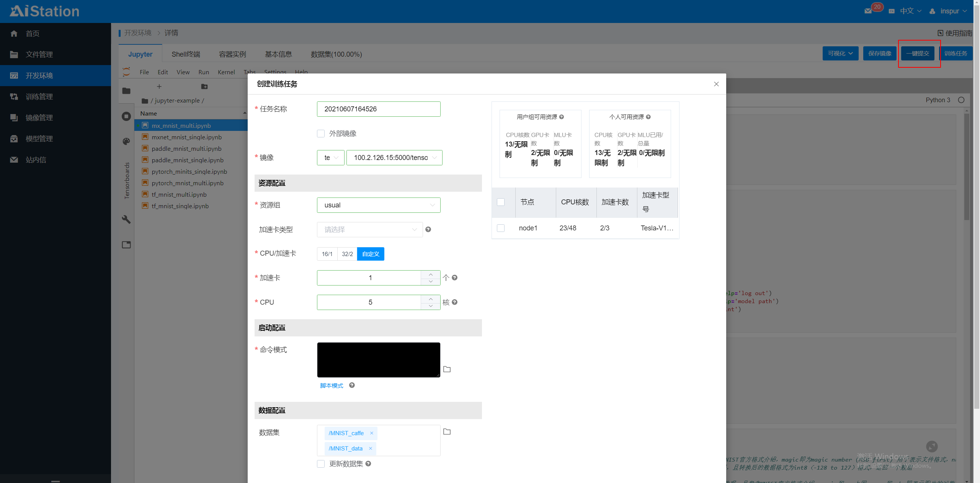Click the mail notification icon
The width and height of the screenshot is (980, 483).
pos(868,11)
